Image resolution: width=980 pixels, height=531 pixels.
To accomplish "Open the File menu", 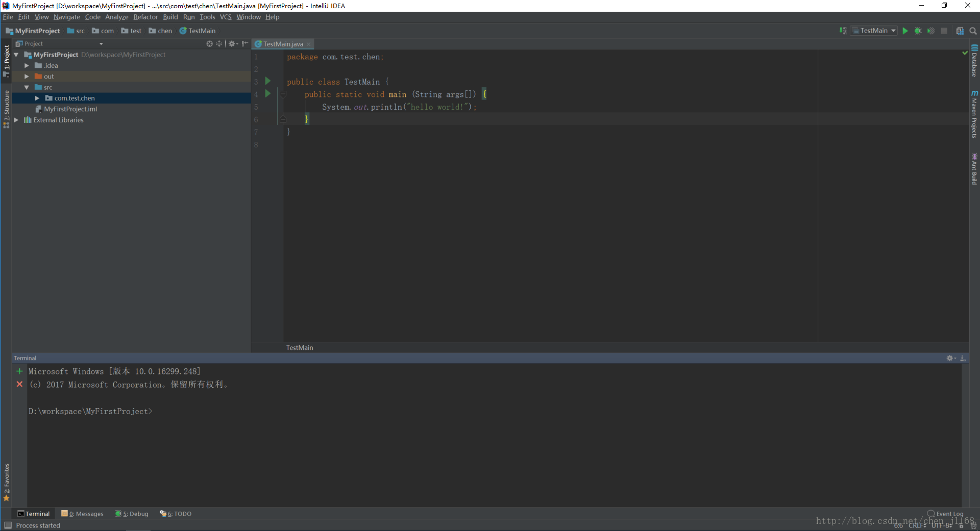I will pos(8,17).
